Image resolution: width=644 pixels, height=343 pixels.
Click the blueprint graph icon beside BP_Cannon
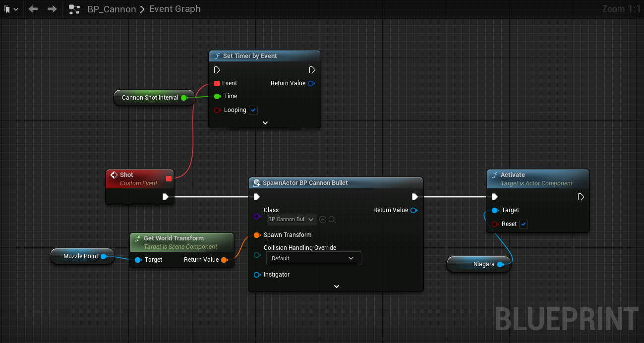[x=74, y=9]
